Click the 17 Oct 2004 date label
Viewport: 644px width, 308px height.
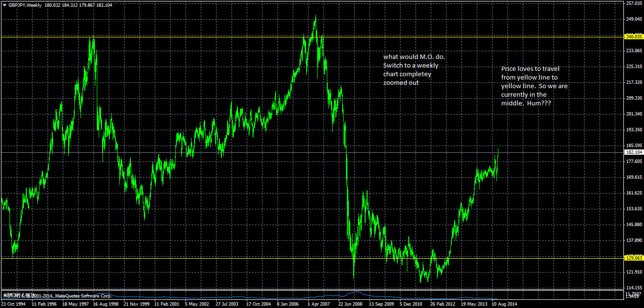(x=259, y=304)
